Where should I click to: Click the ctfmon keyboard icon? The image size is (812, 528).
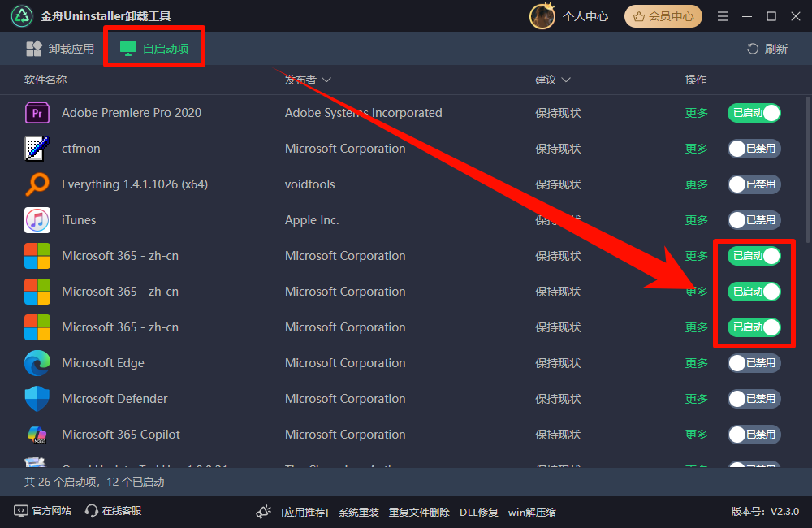point(37,148)
